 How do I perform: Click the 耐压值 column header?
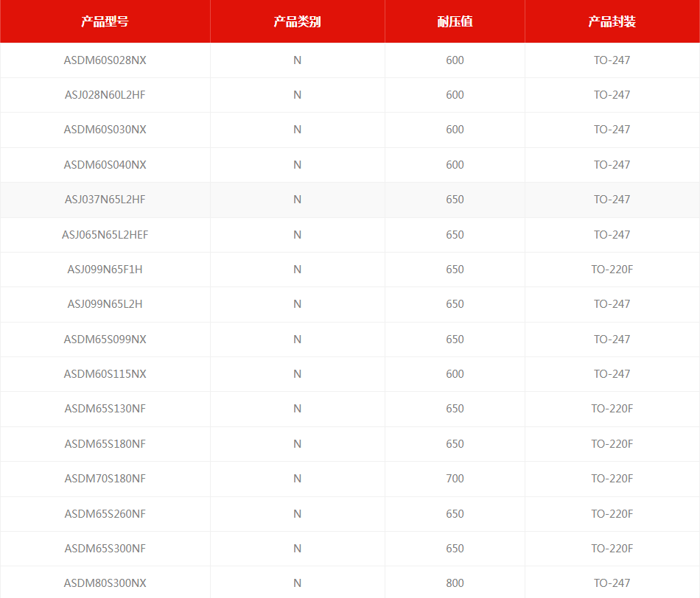[455, 21]
